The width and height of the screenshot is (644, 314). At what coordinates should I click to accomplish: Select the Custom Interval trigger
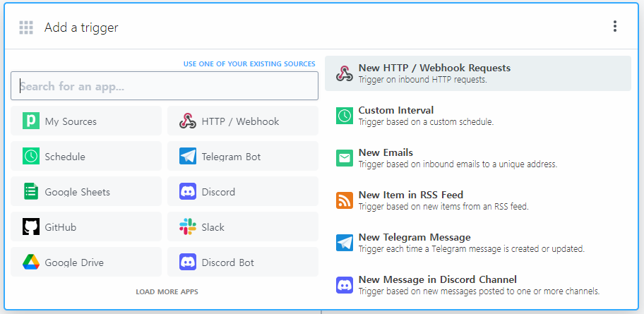(x=478, y=116)
